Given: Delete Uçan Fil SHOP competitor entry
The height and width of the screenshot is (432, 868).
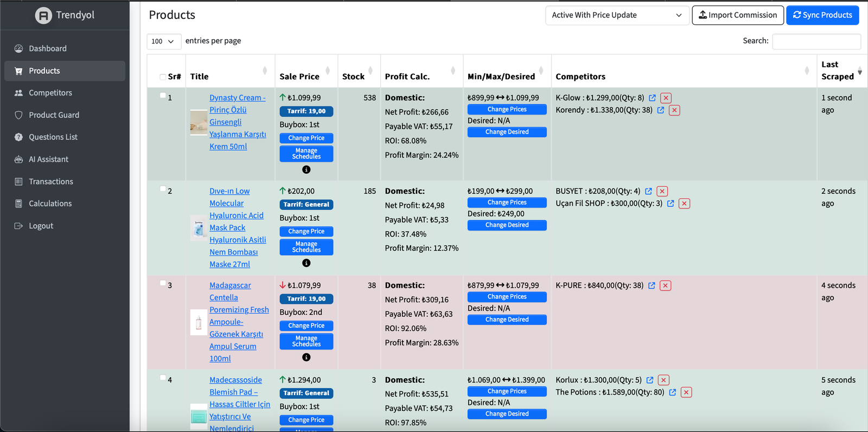Looking at the screenshot, I should pos(684,204).
